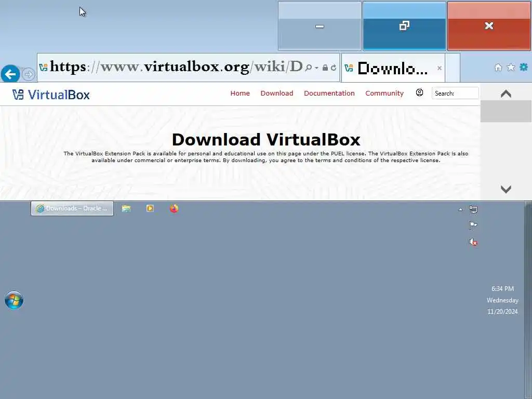Click the muted volume tray icon
The image size is (532, 399).
(473, 242)
